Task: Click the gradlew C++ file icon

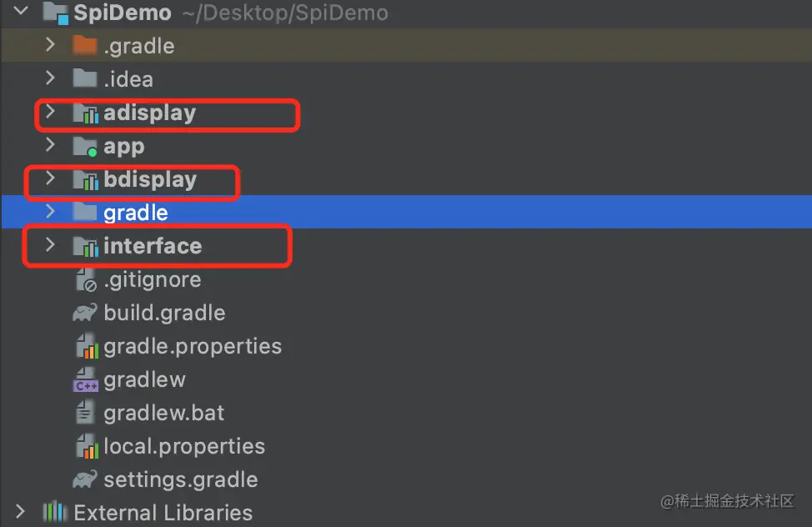Action: 85,380
